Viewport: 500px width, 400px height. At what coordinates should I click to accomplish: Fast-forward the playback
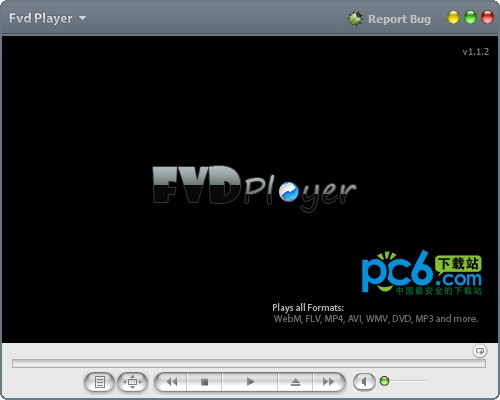(328, 382)
